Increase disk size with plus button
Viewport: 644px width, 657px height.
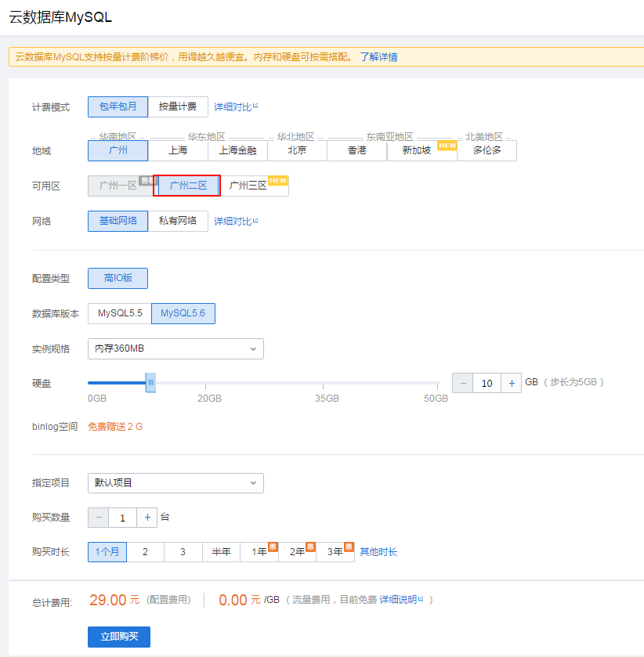click(512, 383)
